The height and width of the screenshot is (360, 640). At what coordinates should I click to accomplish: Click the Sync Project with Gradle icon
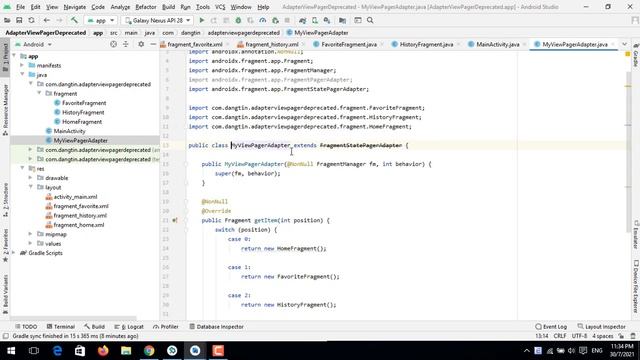pos(302,20)
